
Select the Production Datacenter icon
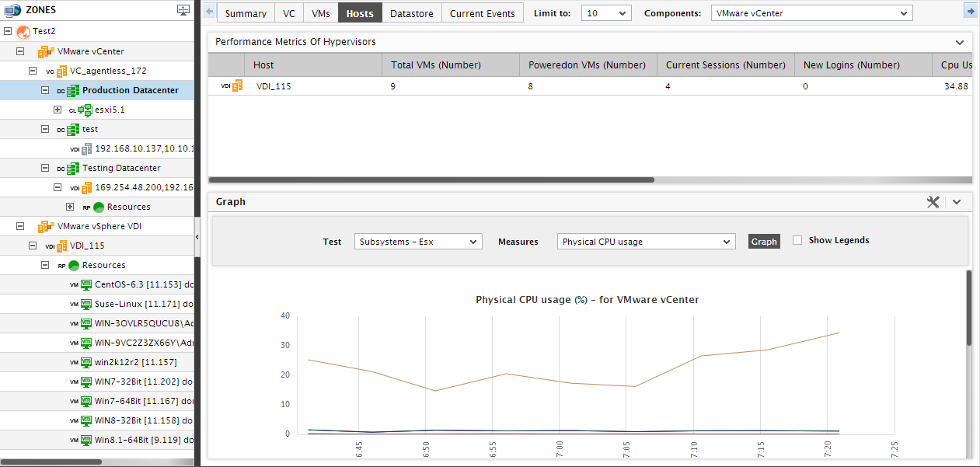[73, 90]
